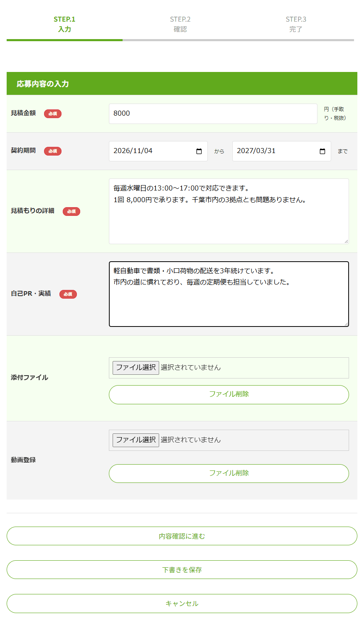Proceed with 内容確認に進む button
The width and height of the screenshot is (364, 621).
pyautogui.click(x=182, y=536)
